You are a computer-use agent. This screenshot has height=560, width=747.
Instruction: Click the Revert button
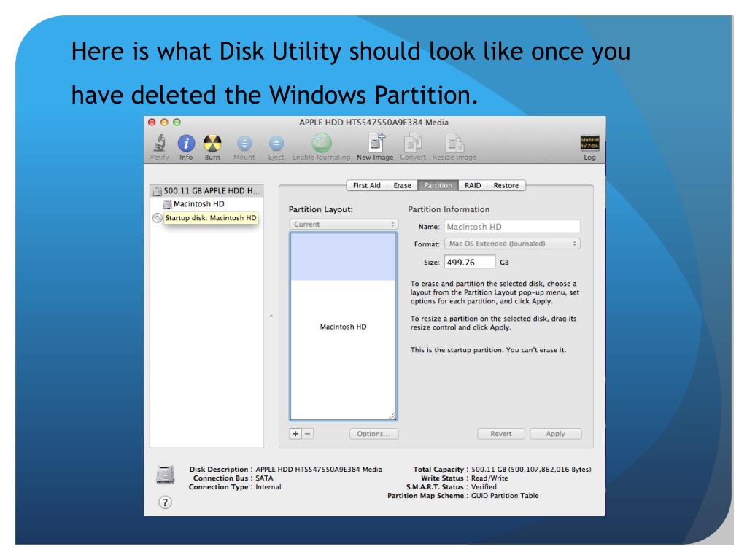tap(500, 434)
